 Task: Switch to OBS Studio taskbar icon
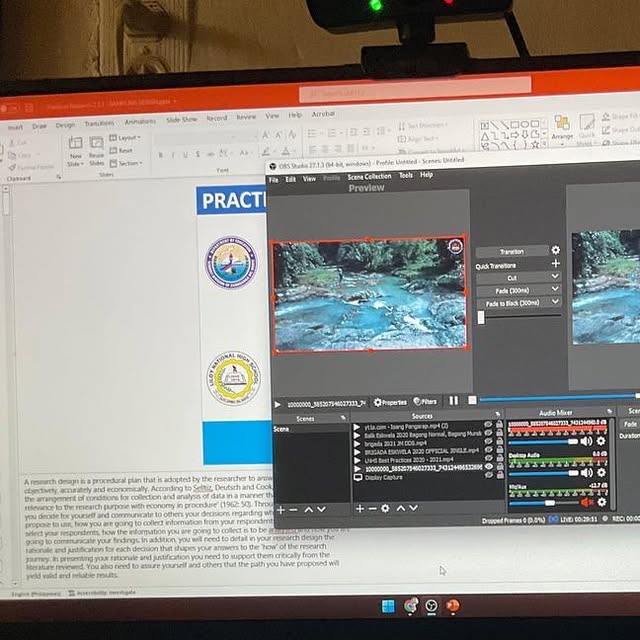coord(431,606)
